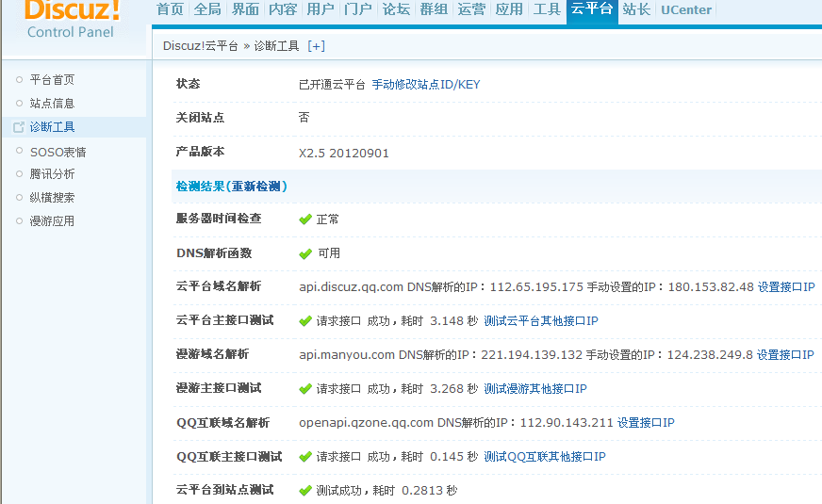Screen dimensions: 822x504
Task: Select the active 云平台 tab
Action: (x=592, y=10)
